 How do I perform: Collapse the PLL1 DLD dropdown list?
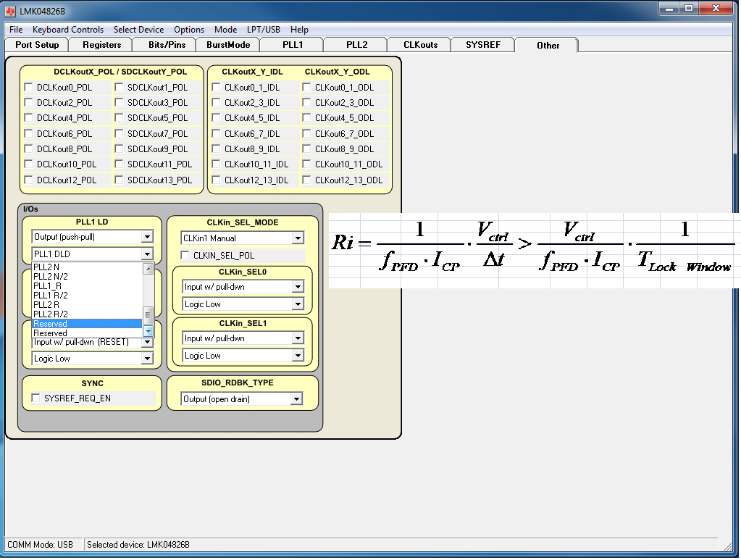[x=148, y=254]
